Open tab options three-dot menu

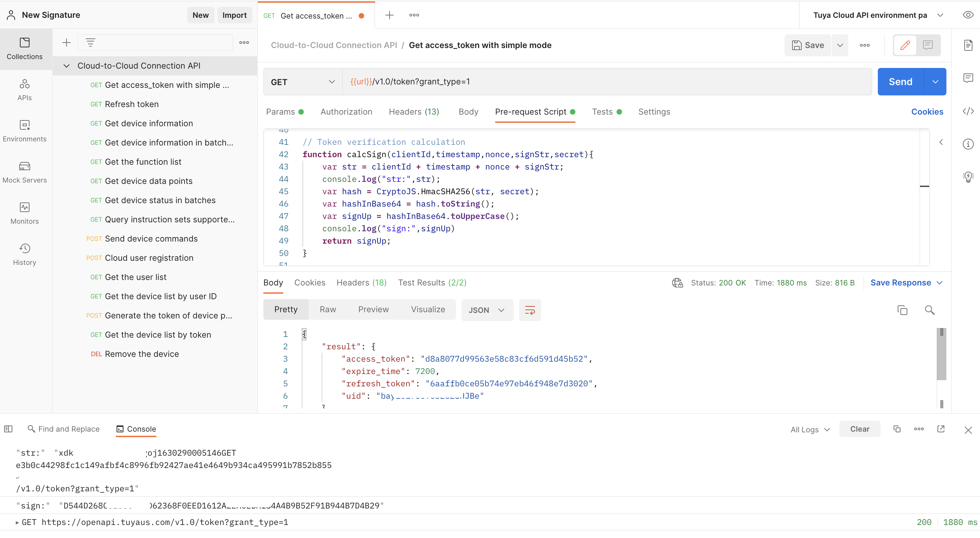(x=414, y=15)
